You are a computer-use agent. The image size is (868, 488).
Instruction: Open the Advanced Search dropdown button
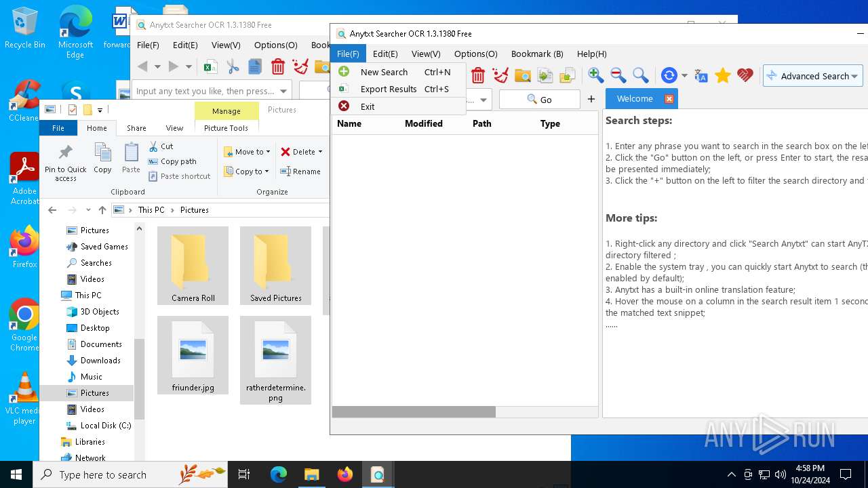pyautogui.click(x=812, y=76)
